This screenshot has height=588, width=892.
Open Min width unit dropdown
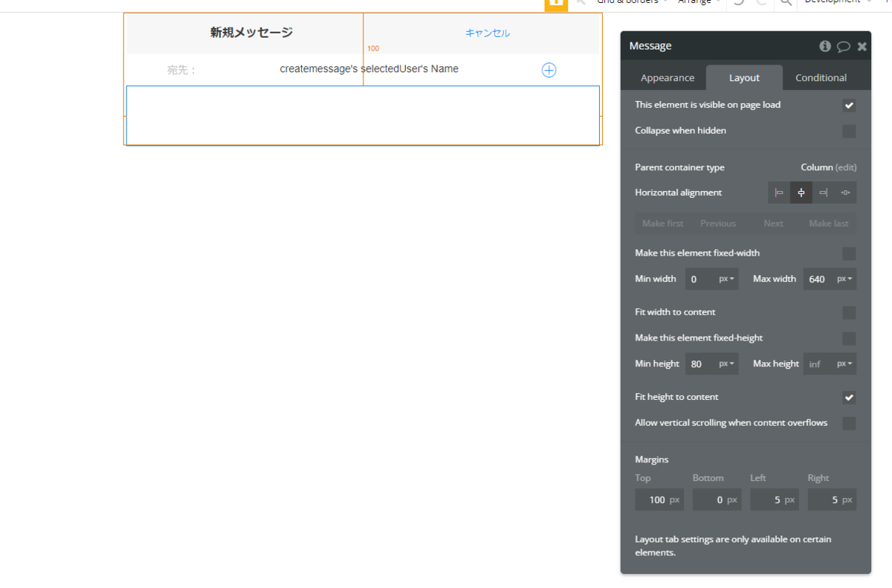(x=726, y=279)
